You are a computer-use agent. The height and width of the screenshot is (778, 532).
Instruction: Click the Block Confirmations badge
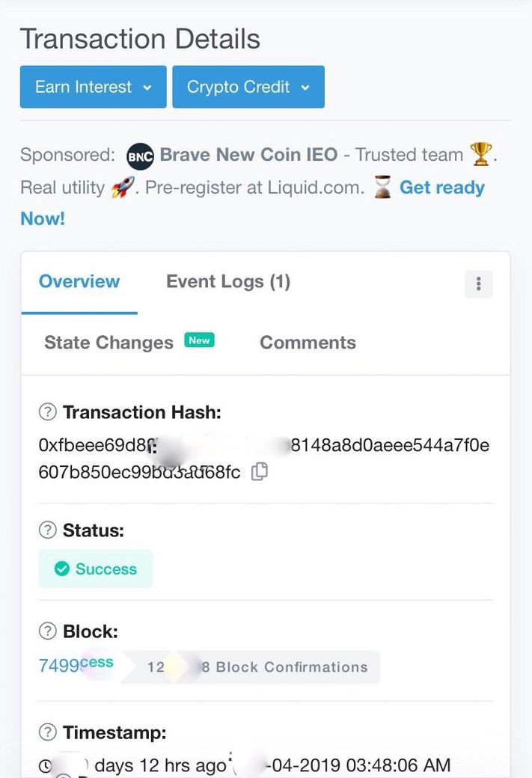click(284, 667)
